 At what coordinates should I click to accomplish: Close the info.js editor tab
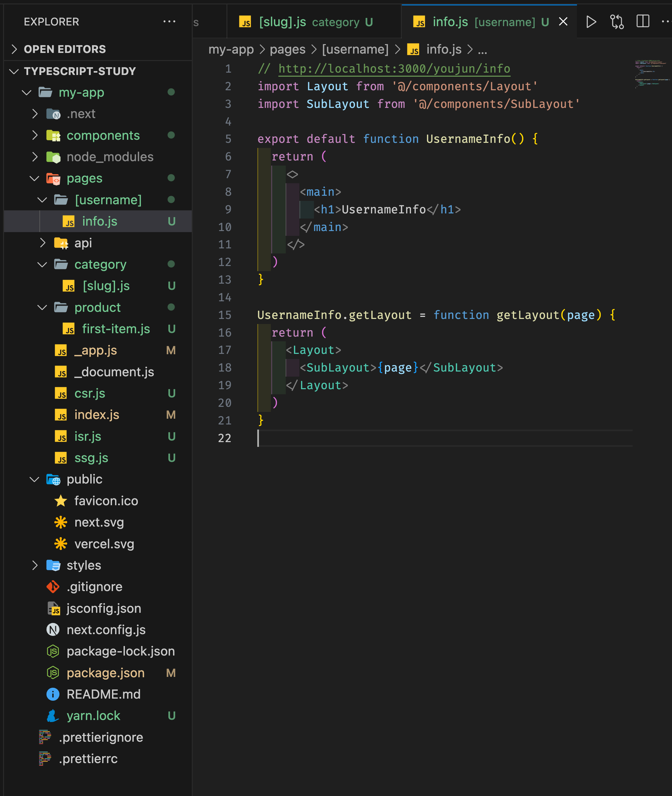pyautogui.click(x=563, y=22)
